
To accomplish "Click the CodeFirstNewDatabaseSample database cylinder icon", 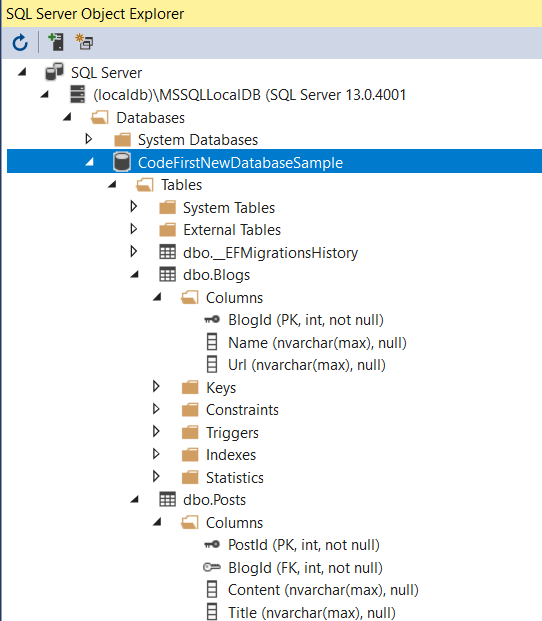I will (x=122, y=162).
